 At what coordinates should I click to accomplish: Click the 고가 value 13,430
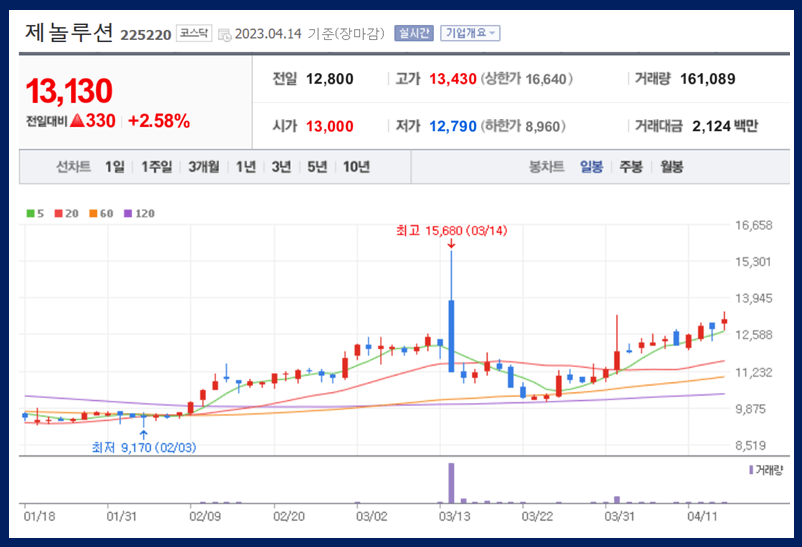(453, 79)
